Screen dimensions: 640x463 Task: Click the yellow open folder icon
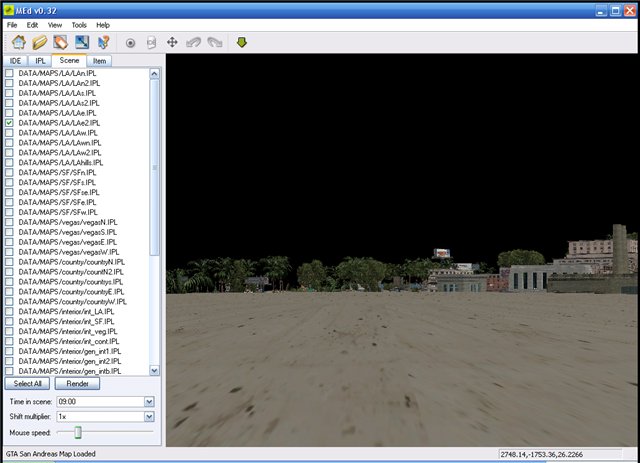click(39, 43)
